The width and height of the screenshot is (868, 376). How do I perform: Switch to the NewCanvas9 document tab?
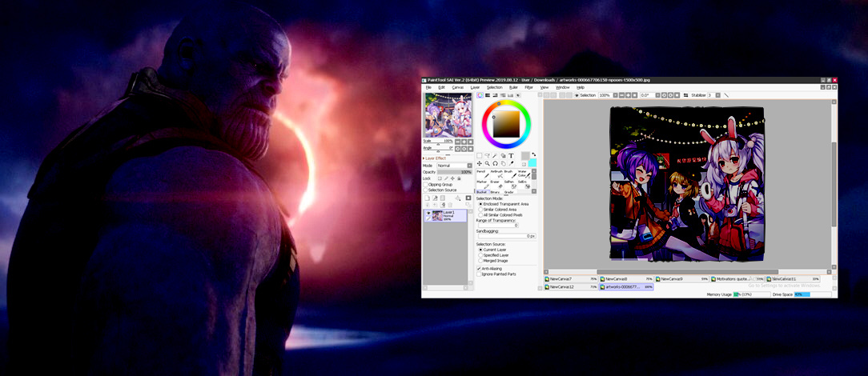pyautogui.click(x=682, y=279)
